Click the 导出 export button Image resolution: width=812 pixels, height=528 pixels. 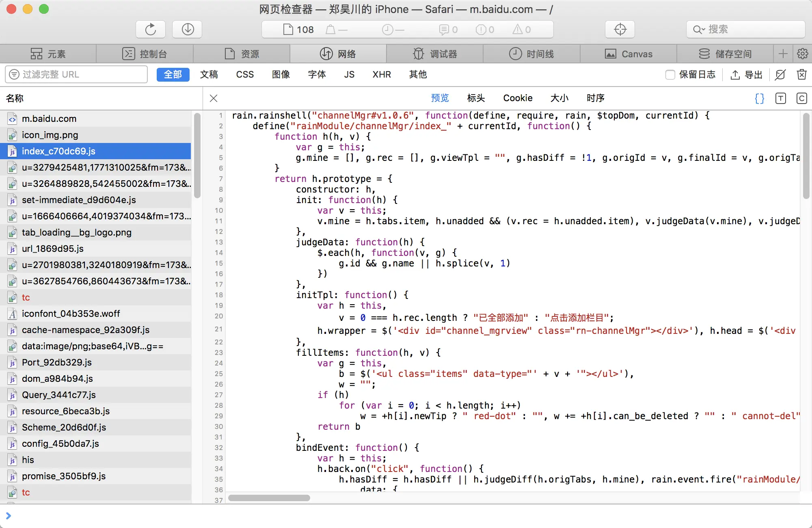[747, 75]
